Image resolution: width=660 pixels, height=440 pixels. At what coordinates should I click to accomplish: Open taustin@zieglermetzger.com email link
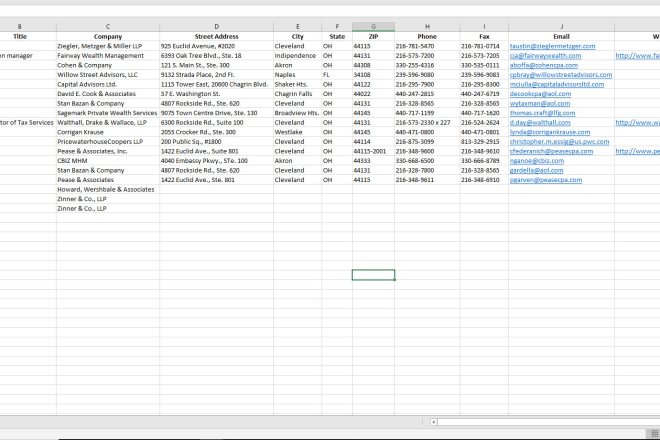tap(552, 46)
